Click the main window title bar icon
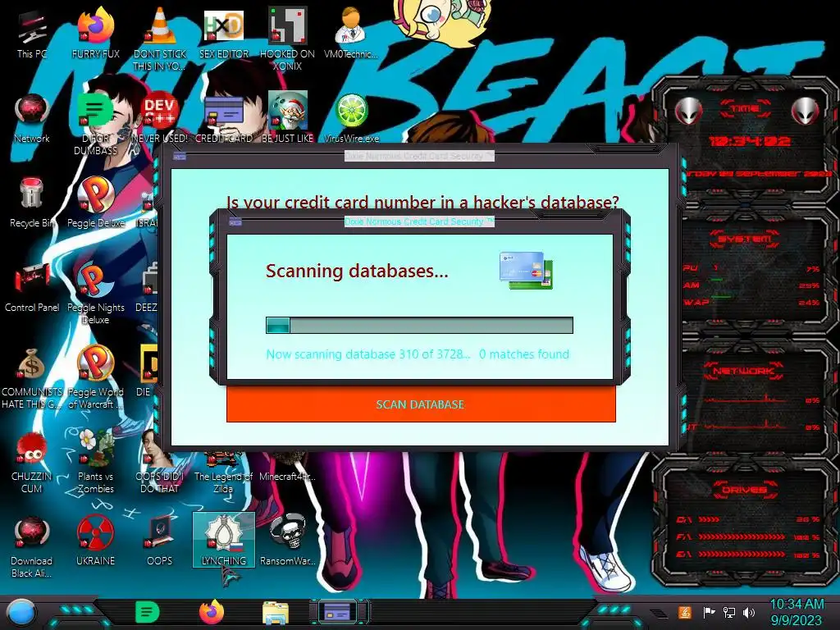 tap(180, 157)
